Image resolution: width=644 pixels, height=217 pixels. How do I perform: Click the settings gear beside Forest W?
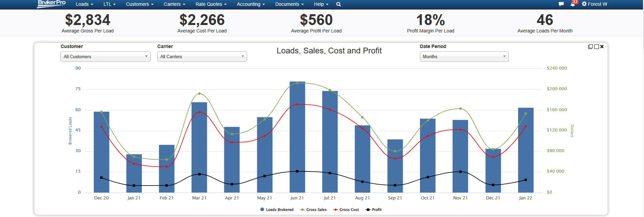point(584,4)
